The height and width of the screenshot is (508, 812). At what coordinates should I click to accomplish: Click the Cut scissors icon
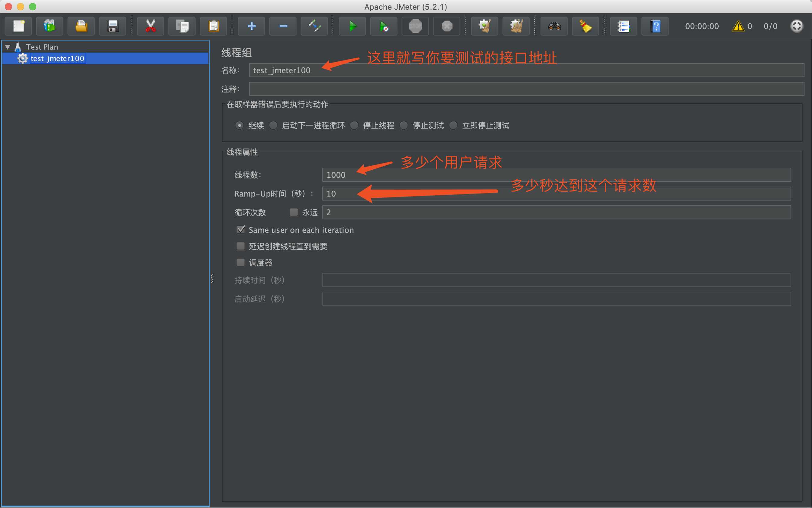(151, 26)
